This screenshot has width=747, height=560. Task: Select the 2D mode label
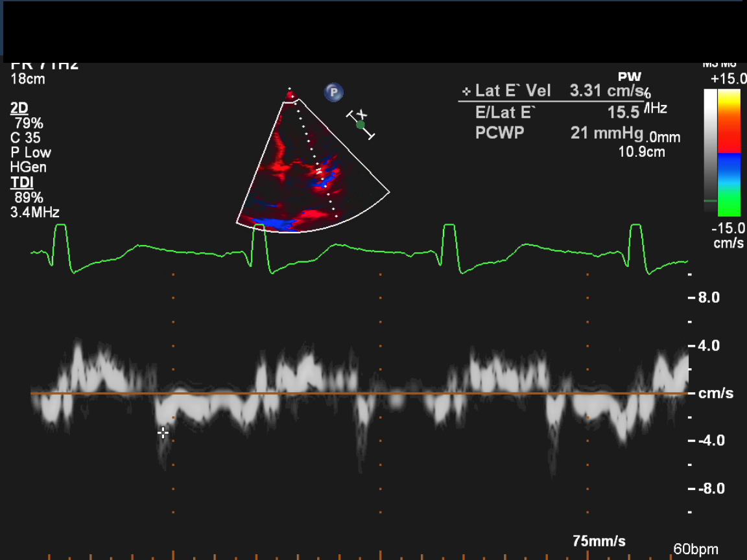click(x=19, y=108)
